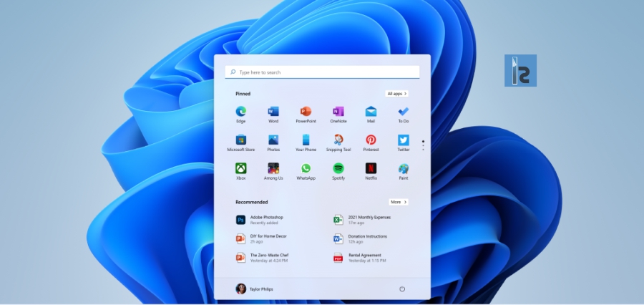Select the pinned apps page indicator dots

423,145
